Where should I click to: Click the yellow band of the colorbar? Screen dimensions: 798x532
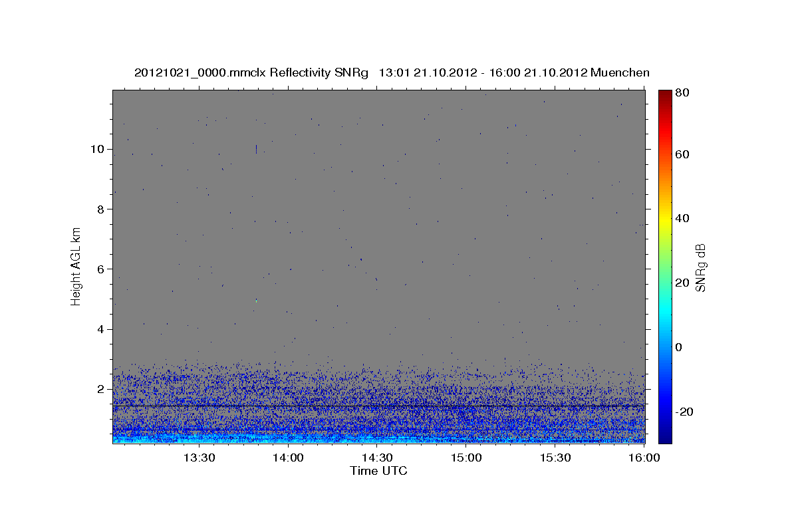[x=665, y=218]
